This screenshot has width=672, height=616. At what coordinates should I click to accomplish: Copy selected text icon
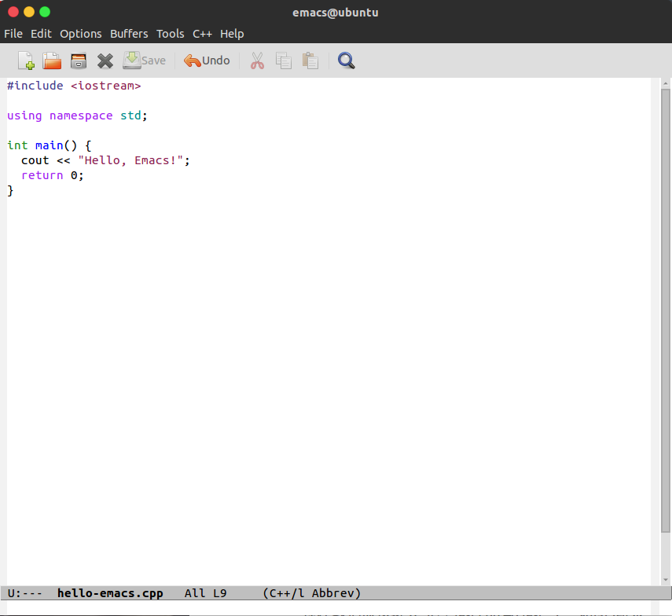(284, 60)
